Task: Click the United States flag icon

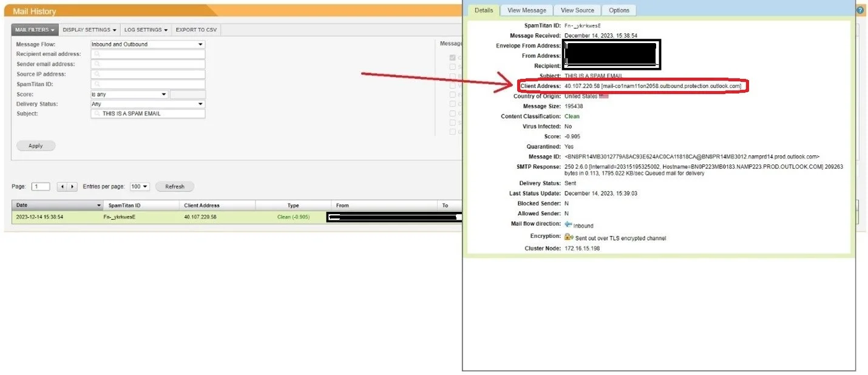Action: [603, 96]
